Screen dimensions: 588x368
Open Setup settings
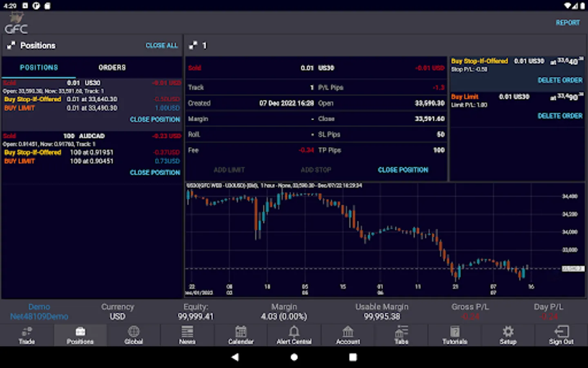(x=508, y=335)
